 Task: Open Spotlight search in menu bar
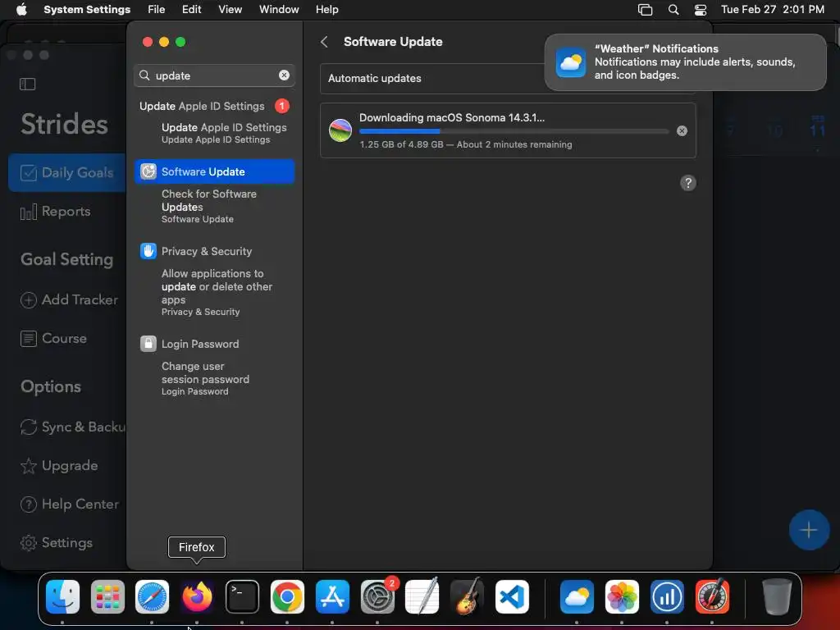673,10
